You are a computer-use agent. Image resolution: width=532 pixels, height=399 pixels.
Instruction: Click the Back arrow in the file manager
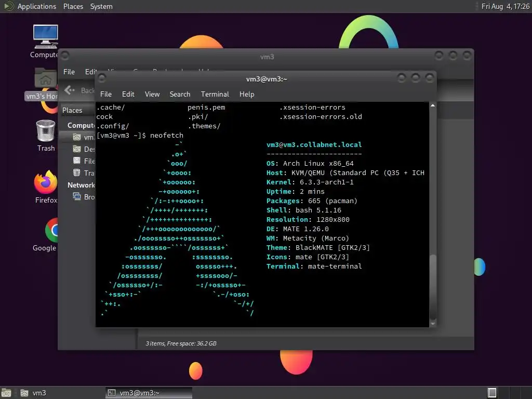pyautogui.click(x=69, y=90)
